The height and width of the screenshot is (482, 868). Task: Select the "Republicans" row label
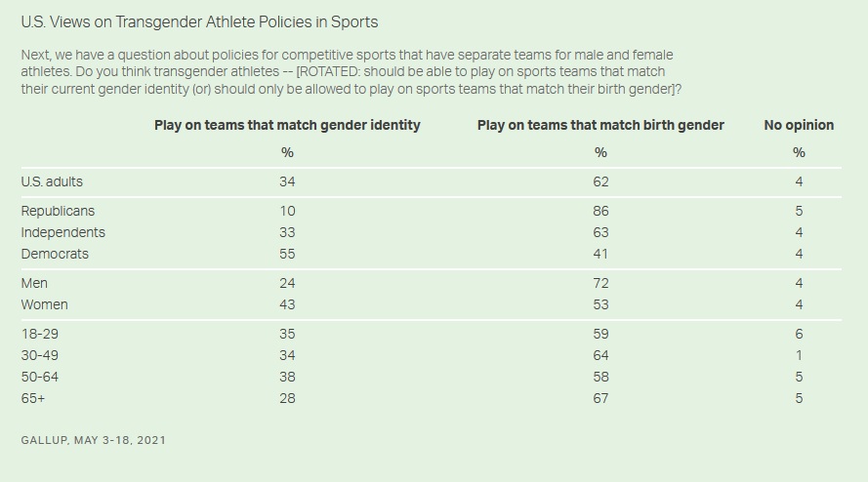coord(58,211)
